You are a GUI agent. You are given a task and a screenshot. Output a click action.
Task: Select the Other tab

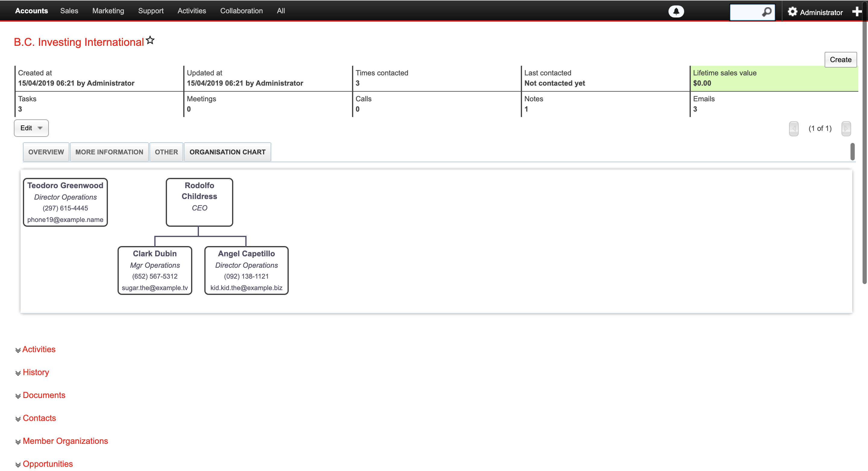coord(166,152)
